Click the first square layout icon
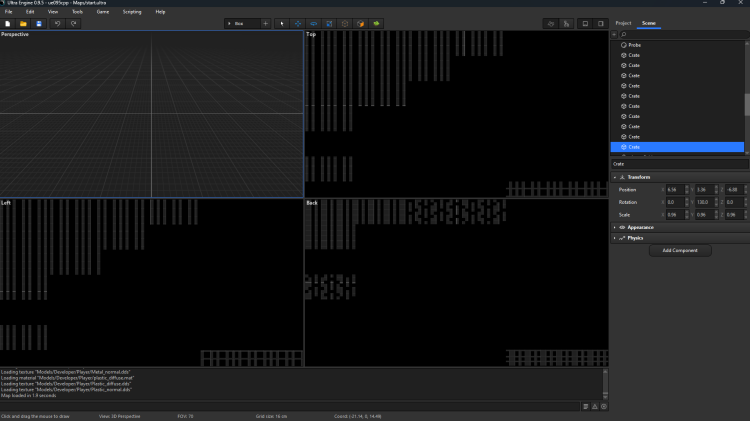Screen dimensions: 750x421 (585, 23)
